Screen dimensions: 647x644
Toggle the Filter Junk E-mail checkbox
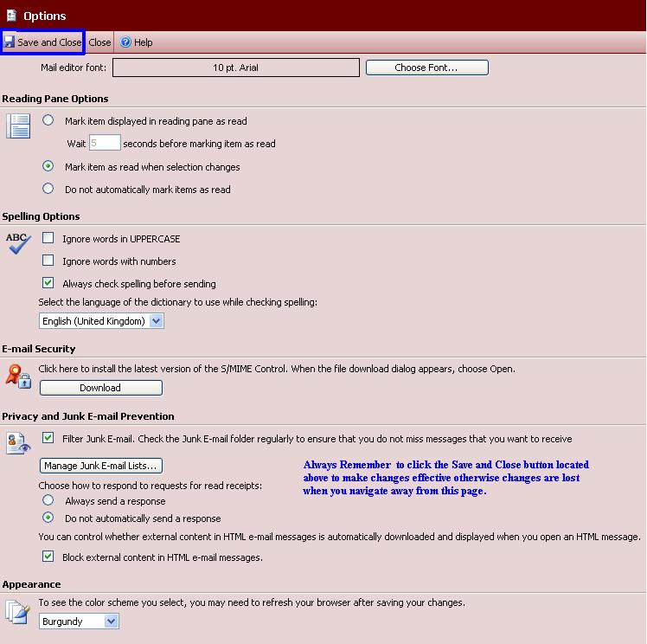click(48, 438)
